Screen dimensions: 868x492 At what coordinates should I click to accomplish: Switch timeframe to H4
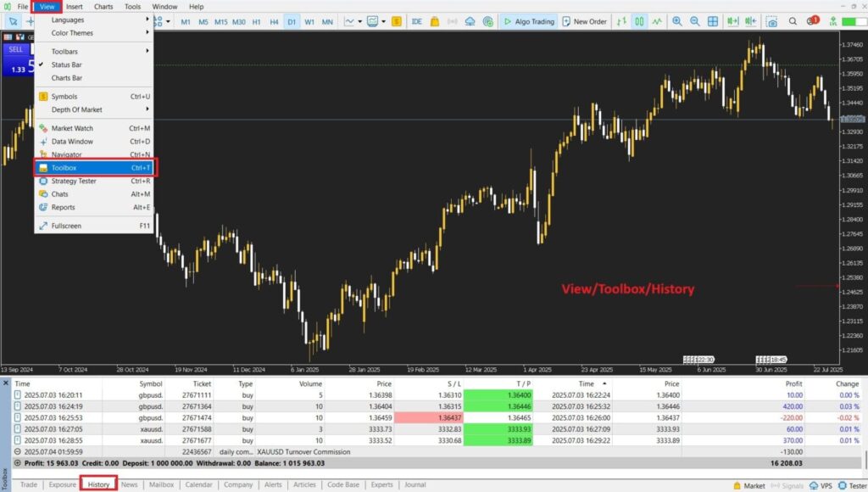(275, 21)
